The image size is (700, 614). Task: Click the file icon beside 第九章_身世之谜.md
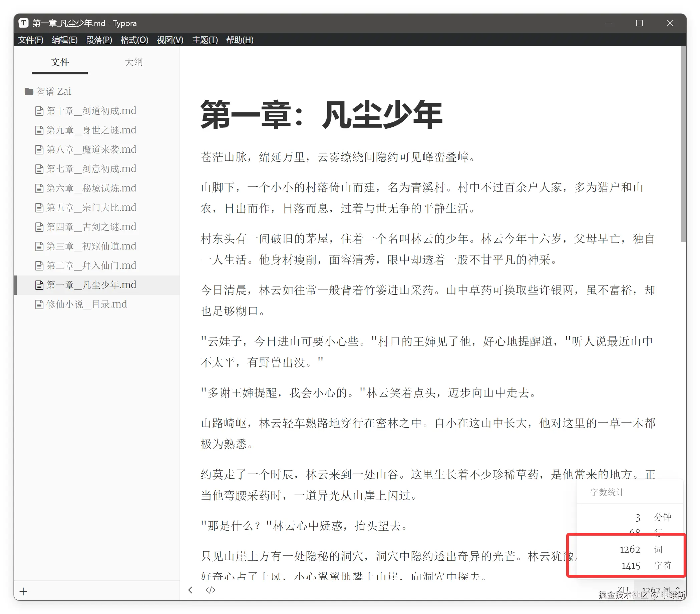39,130
